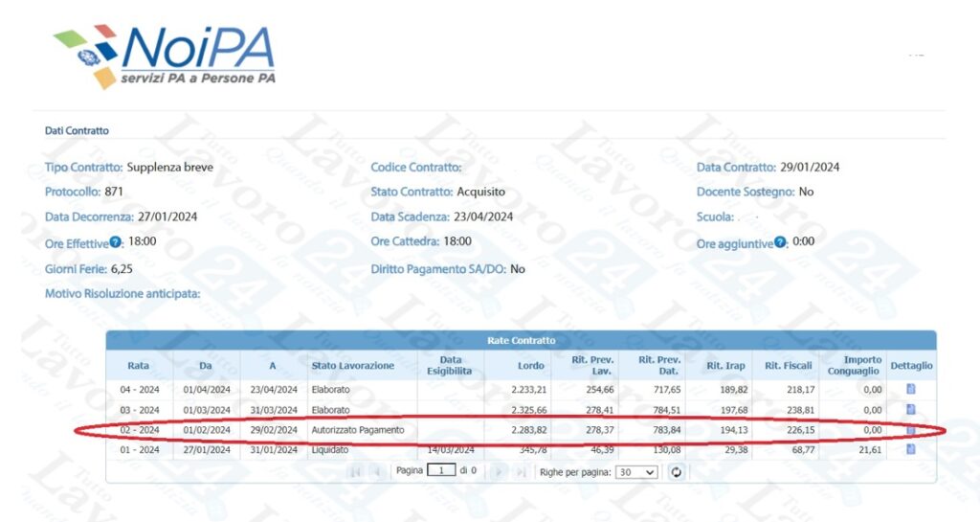Select rata cell 01 - 2024
The width and height of the screenshot is (980, 522).
pyautogui.click(x=140, y=449)
